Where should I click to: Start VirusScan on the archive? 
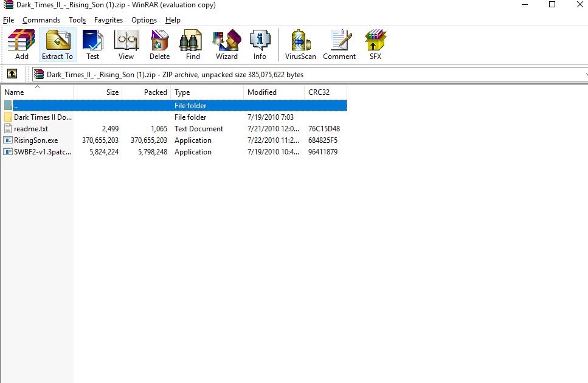pos(300,44)
